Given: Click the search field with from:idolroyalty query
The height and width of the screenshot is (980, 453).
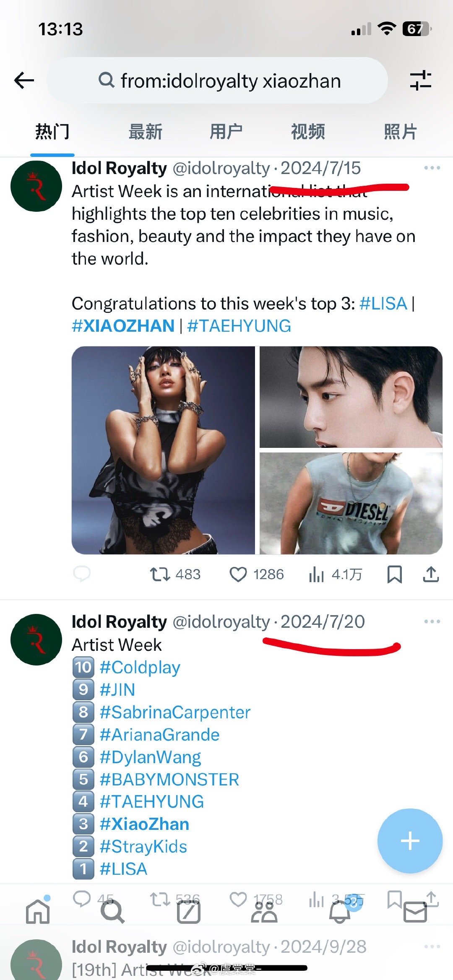Looking at the screenshot, I should [218, 81].
